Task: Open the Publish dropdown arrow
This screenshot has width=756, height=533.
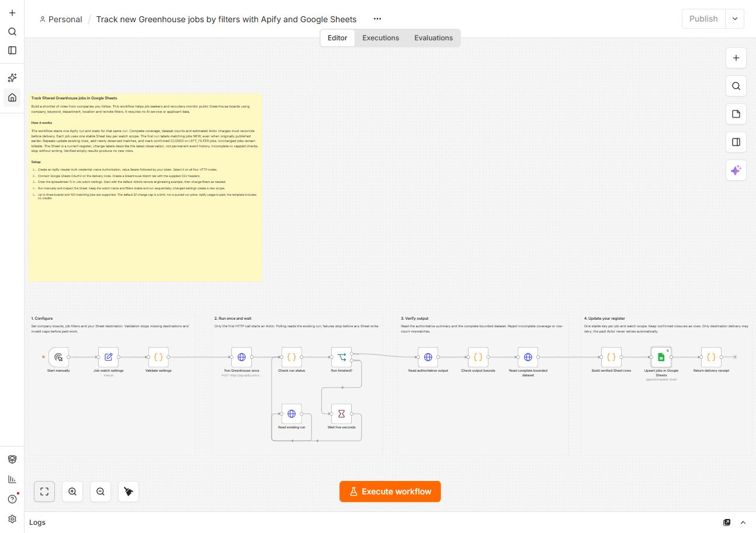Action: (735, 19)
